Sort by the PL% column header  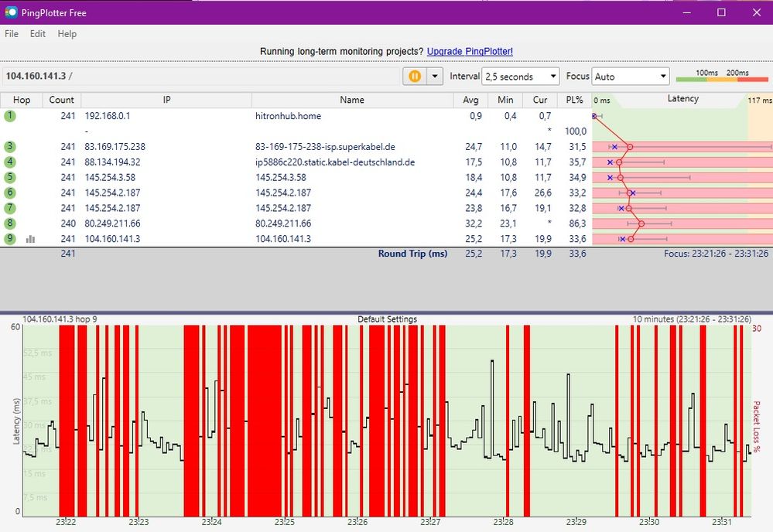[574, 100]
